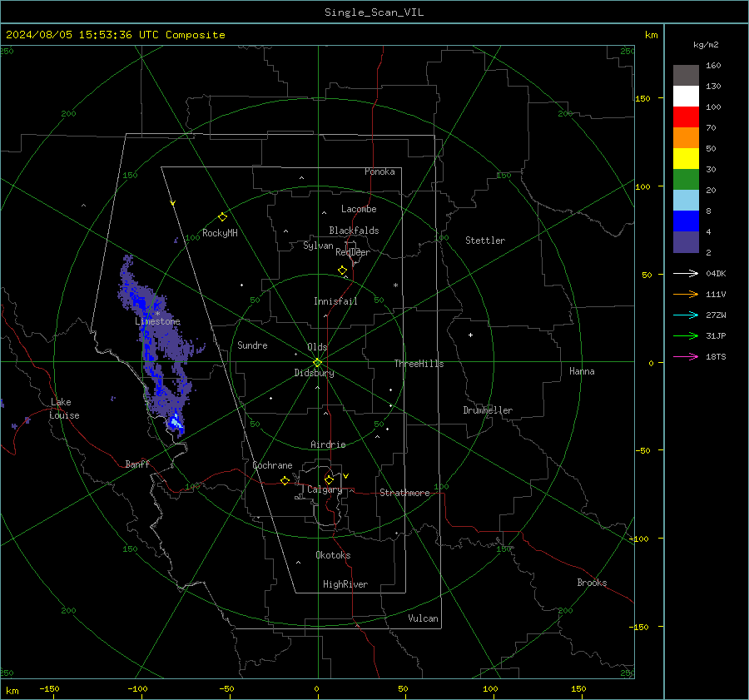Viewport: 749px width, 700px height.
Task: Click the 2024/08/05 15:53:36 UTC Composite timestamp
Action: click(x=115, y=35)
